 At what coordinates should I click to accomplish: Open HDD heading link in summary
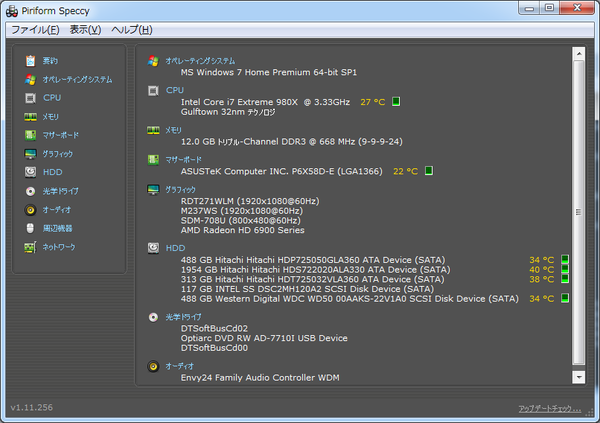tap(175, 248)
